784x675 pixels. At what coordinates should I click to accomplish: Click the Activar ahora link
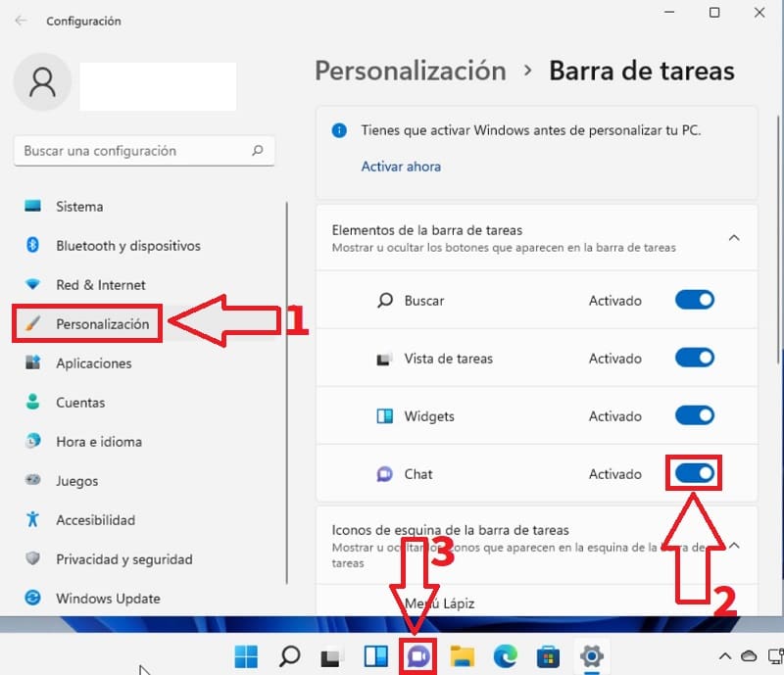[401, 167]
